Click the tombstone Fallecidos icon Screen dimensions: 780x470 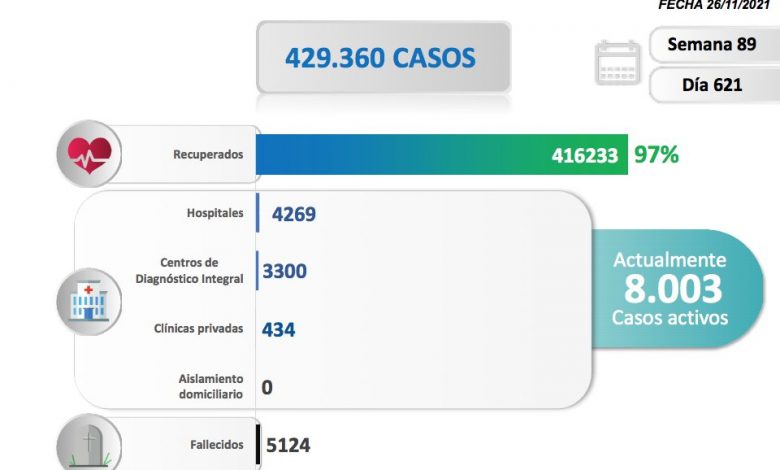(90, 446)
